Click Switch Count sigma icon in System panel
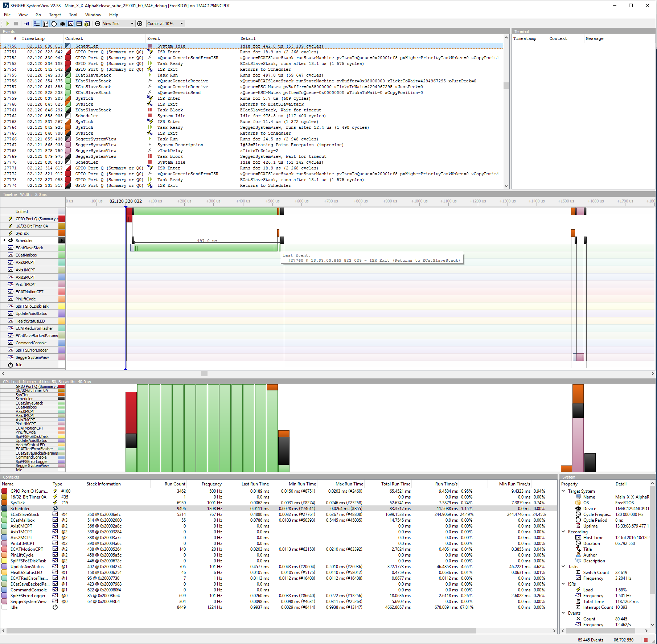 tap(578, 572)
